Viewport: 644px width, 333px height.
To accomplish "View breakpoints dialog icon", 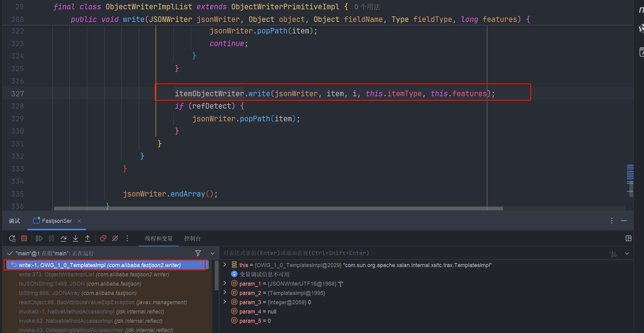I will point(103,238).
